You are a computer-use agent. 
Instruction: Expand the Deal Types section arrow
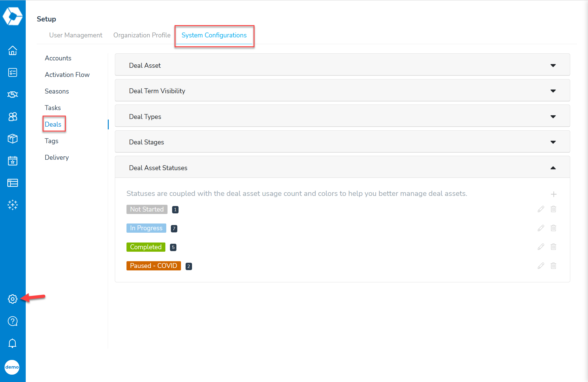point(553,117)
